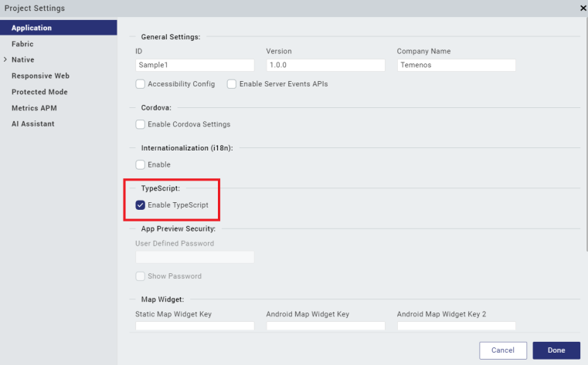The width and height of the screenshot is (588, 365).
Task: Edit the Company Name field
Action: coord(456,66)
